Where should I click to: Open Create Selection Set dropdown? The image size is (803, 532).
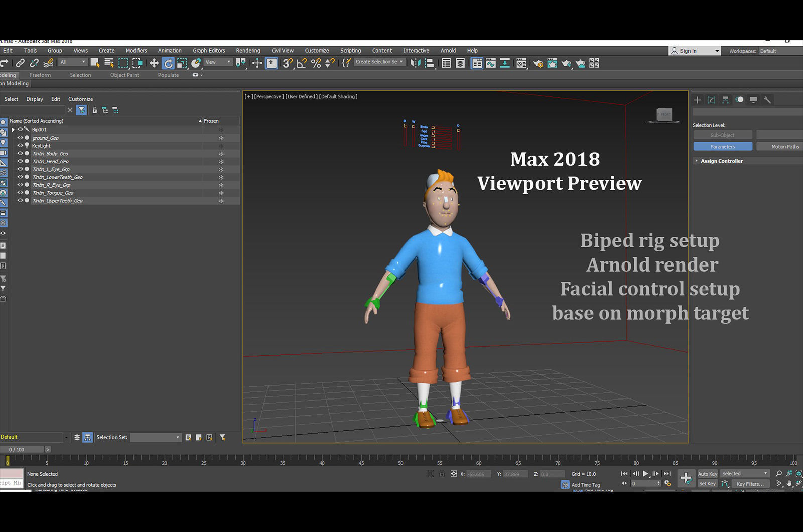(x=379, y=62)
